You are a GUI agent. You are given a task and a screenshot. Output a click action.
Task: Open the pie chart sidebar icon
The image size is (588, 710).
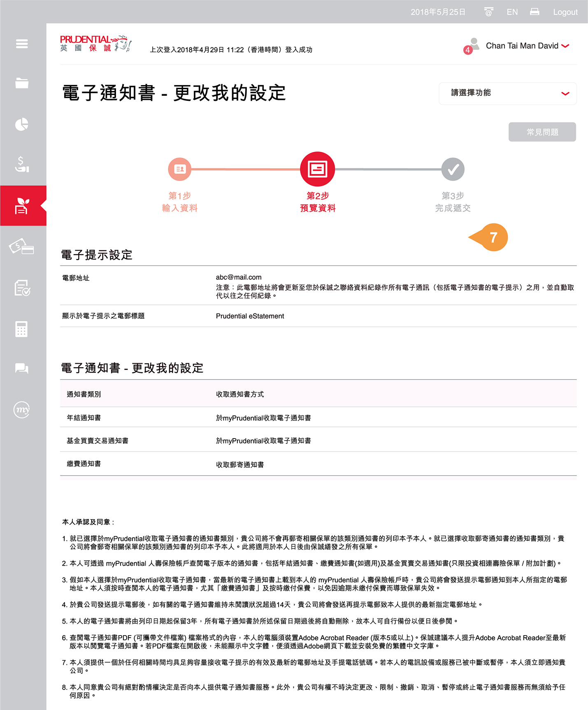[22, 124]
